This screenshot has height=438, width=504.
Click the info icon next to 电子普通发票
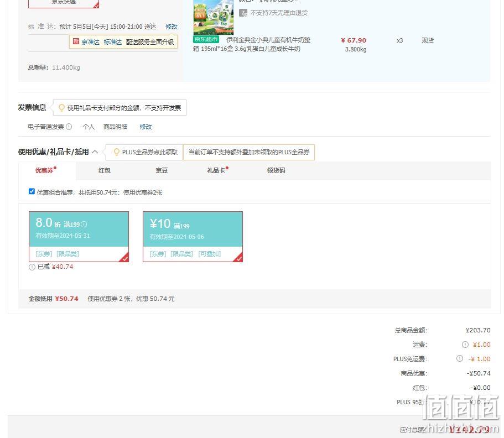tap(69, 127)
